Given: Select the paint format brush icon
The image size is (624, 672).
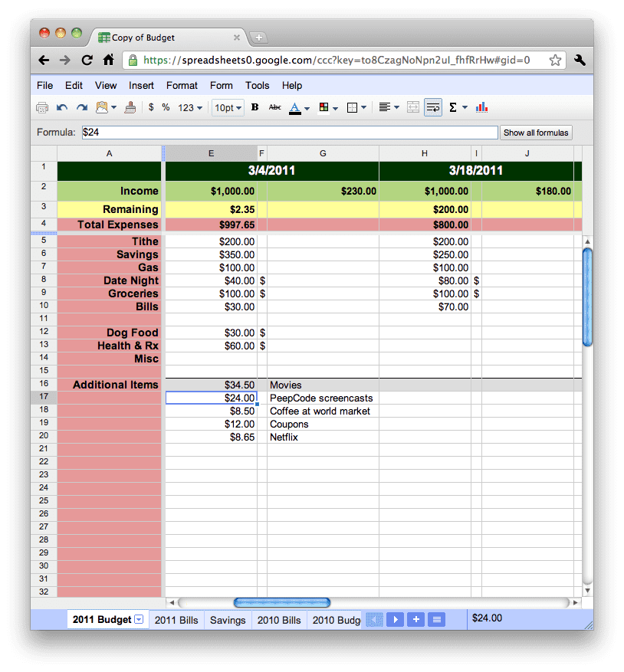Looking at the screenshot, I should [x=130, y=107].
